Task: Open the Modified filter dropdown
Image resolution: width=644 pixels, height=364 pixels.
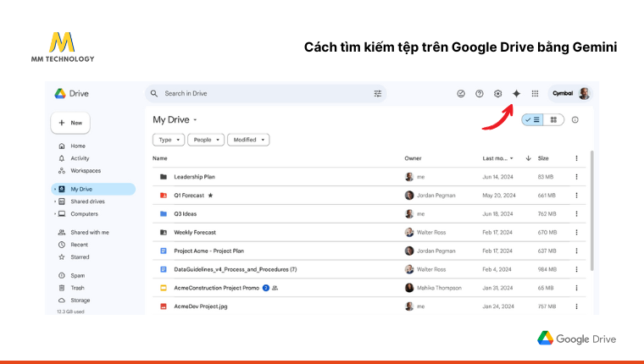Action: point(248,140)
